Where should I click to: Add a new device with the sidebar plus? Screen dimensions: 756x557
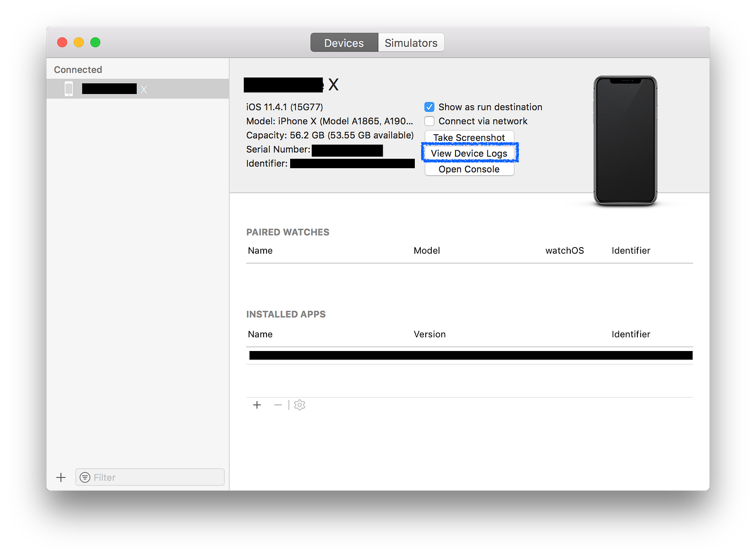click(x=61, y=477)
